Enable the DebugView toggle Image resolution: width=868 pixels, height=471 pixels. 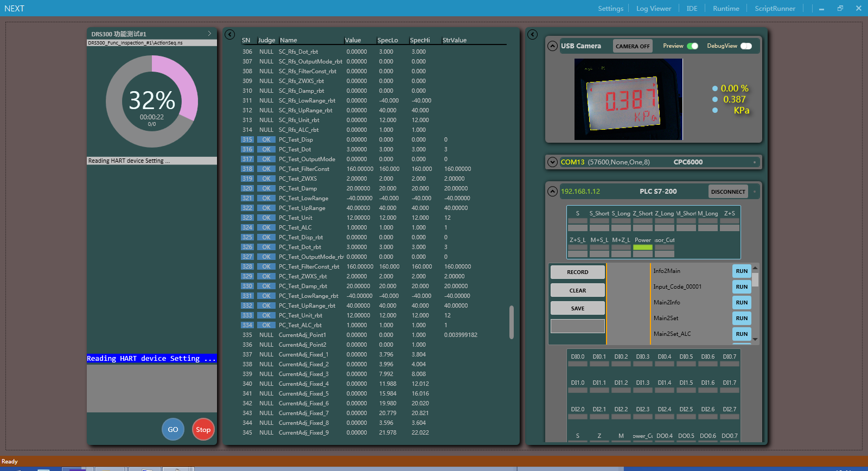pos(746,46)
